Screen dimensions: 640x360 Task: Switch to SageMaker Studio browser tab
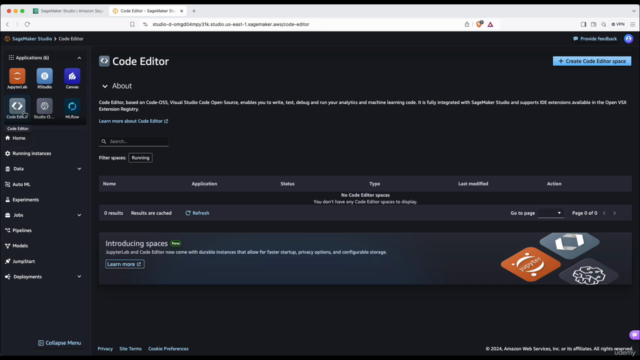click(x=68, y=11)
